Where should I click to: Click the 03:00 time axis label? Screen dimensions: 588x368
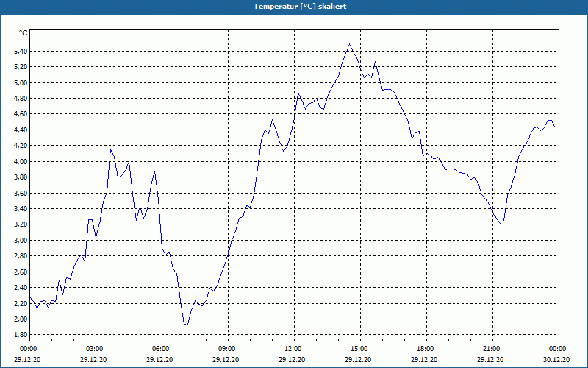click(96, 349)
